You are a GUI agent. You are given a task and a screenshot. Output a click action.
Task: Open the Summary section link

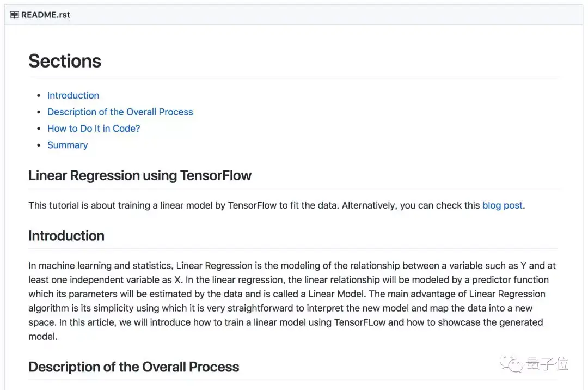pyautogui.click(x=67, y=145)
